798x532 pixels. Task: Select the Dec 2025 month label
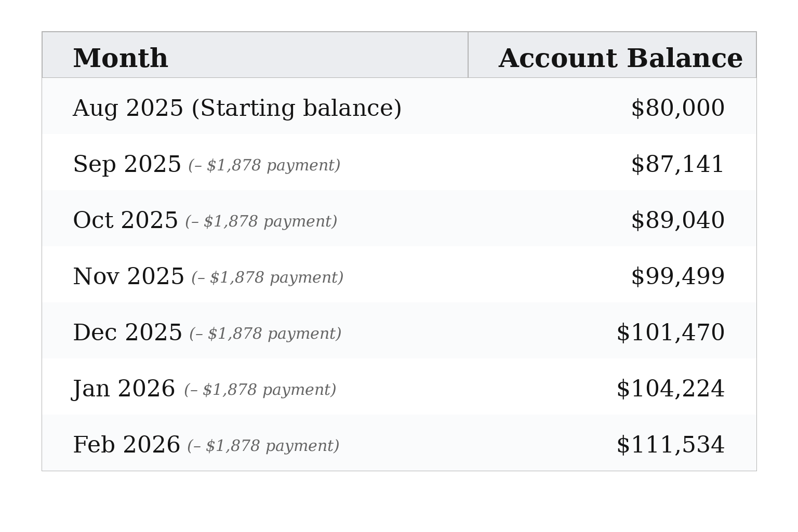(127, 333)
